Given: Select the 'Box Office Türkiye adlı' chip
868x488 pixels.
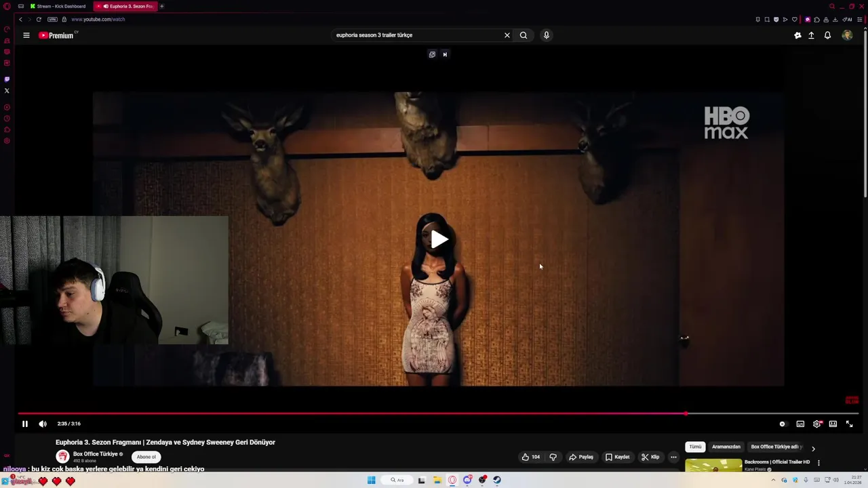Looking at the screenshot, I should tap(776, 447).
